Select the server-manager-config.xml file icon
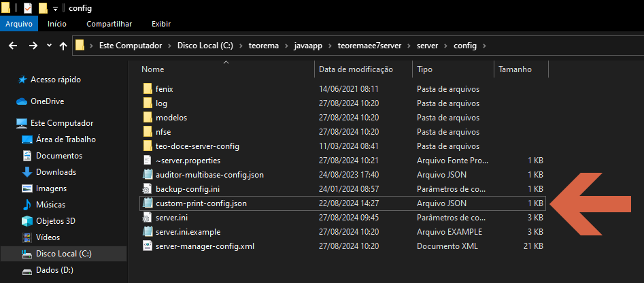Viewport: 644px width, 283px height. (x=148, y=246)
